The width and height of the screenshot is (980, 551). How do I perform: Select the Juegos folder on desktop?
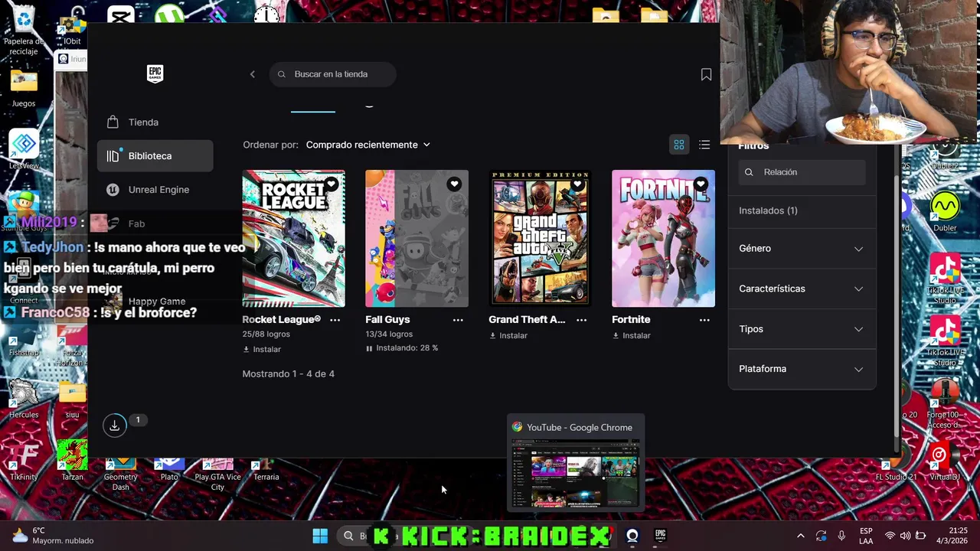(x=24, y=88)
